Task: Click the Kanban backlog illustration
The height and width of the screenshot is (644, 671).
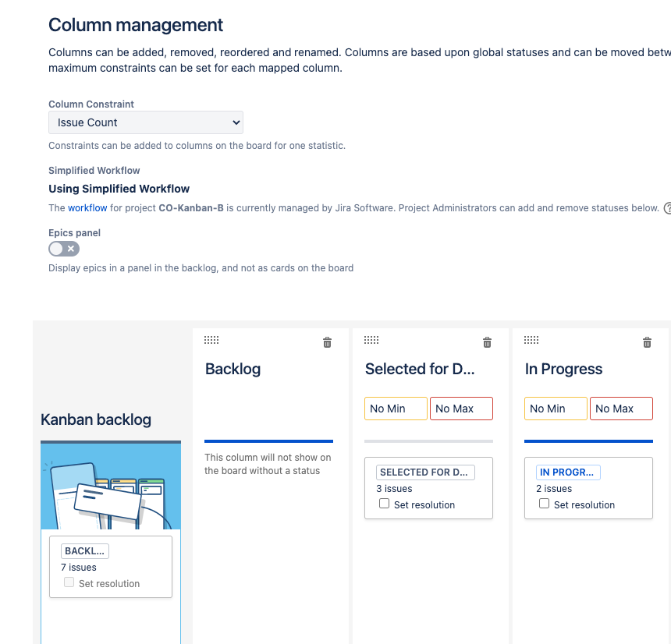Action: pos(111,487)
